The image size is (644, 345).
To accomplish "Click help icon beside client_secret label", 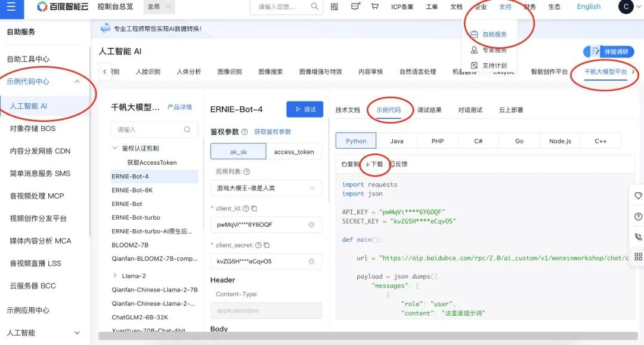I will [x=258, y=245].
